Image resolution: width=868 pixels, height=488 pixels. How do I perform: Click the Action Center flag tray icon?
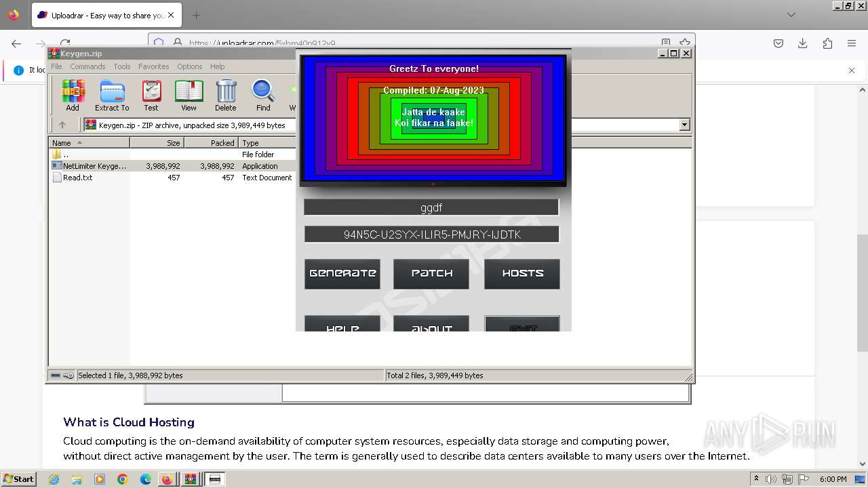tap(803, 479)
